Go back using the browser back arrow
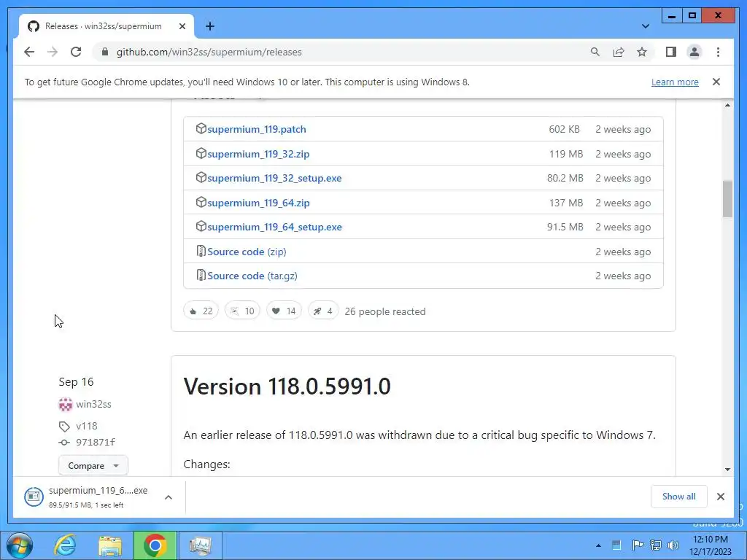 tap(29, 52)
